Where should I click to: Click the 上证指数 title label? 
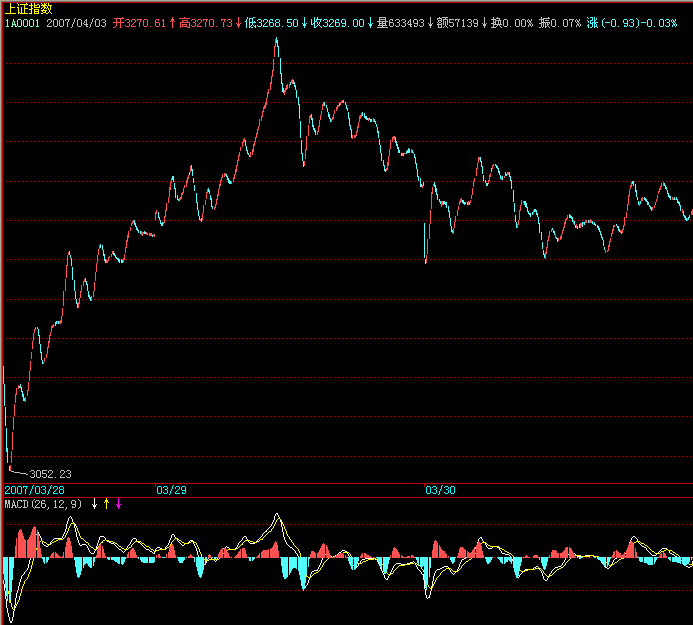[29, 8]
